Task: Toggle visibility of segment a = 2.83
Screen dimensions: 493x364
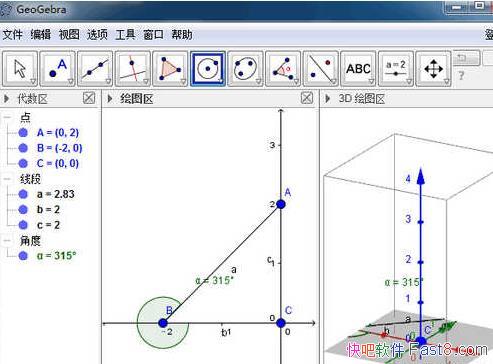Action: pyautogui.click(x=23, y=194)
